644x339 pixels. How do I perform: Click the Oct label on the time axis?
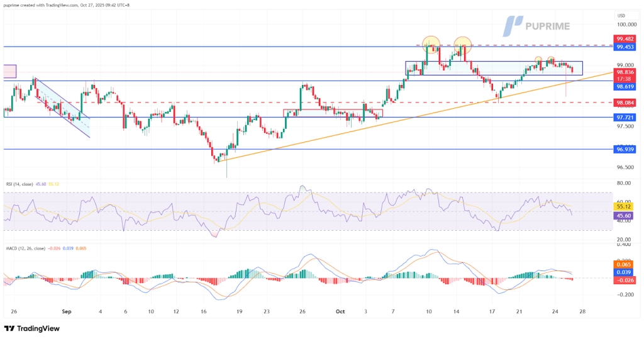[340, 311]
